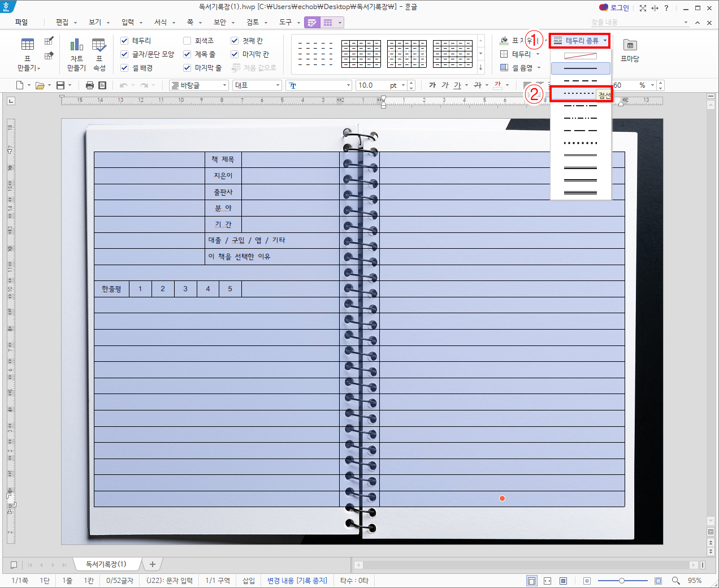Uncheck the 글자/문단 모양 checkbox
Viewport: 719px width, 588px height.
(124, 54)
